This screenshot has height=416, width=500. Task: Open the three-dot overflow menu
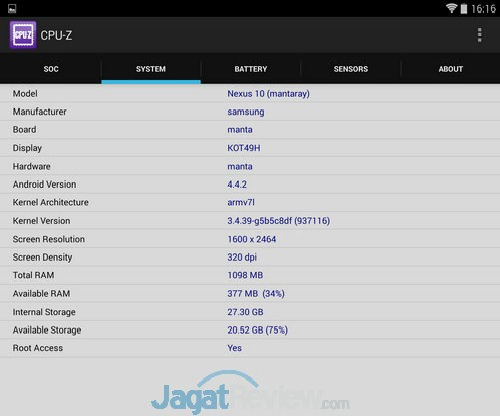[479, 35]
